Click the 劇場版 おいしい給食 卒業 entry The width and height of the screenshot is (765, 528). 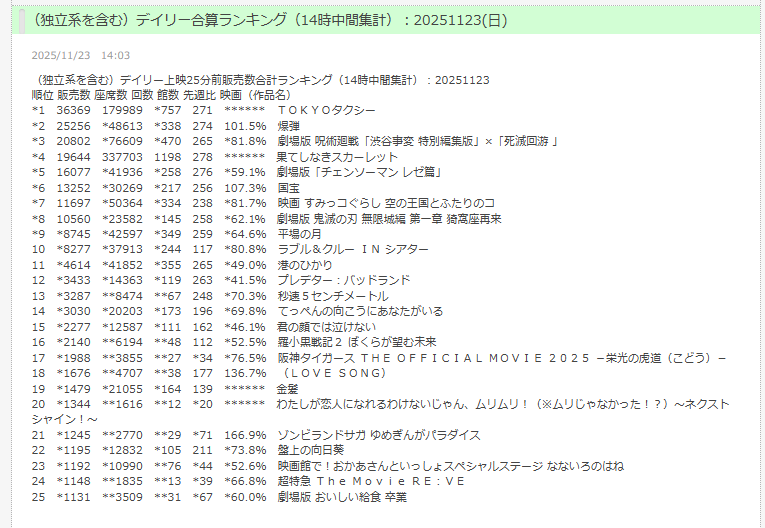pos(341,497)
